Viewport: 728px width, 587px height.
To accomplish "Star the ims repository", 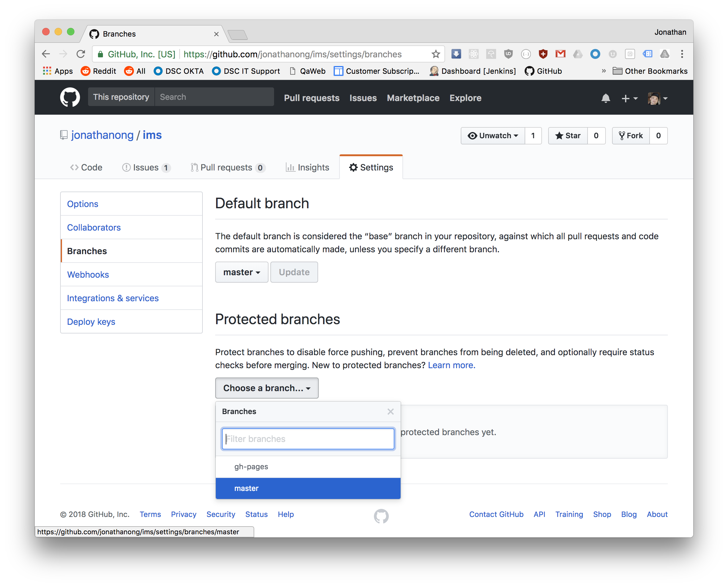I will pyautogui.click(x=568, y=135).
